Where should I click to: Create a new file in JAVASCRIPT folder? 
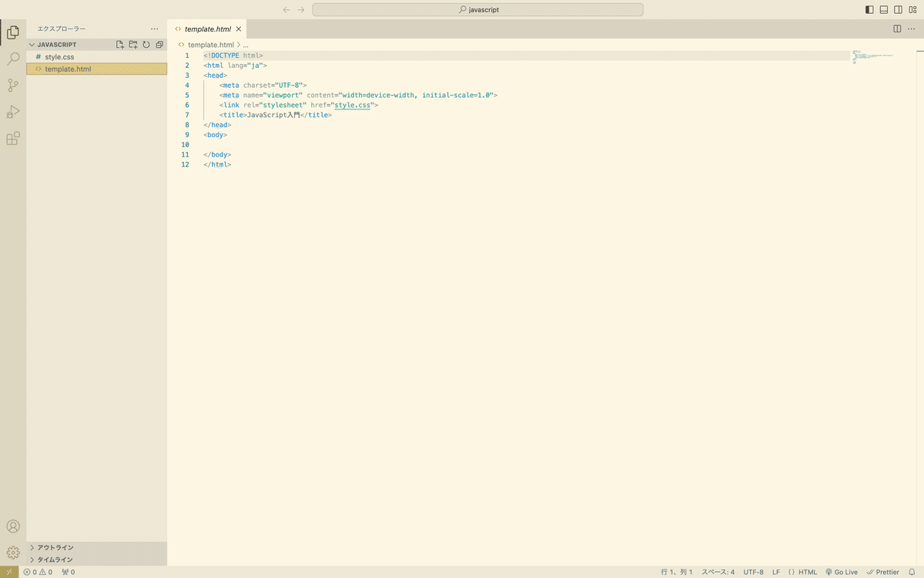point(120,45)
